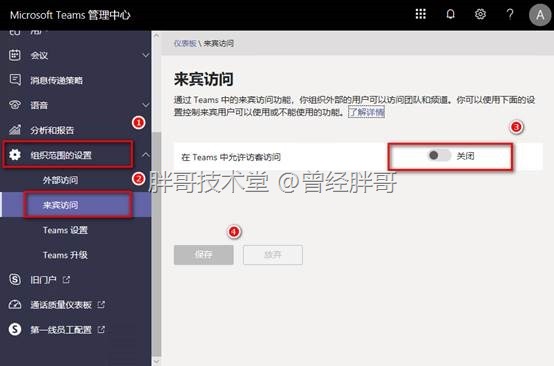Viewport: 554px width, 366px height.
Task: Open 消息传递策略 in sidebar
Action: 57,80
